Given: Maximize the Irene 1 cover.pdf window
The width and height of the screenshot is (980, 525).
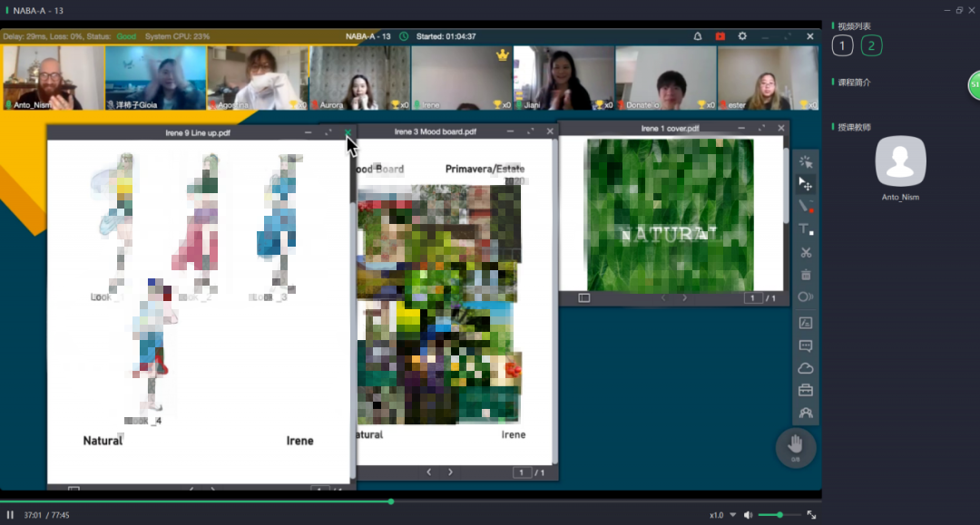Looking at the screenshot, I should tap(761, 128).
